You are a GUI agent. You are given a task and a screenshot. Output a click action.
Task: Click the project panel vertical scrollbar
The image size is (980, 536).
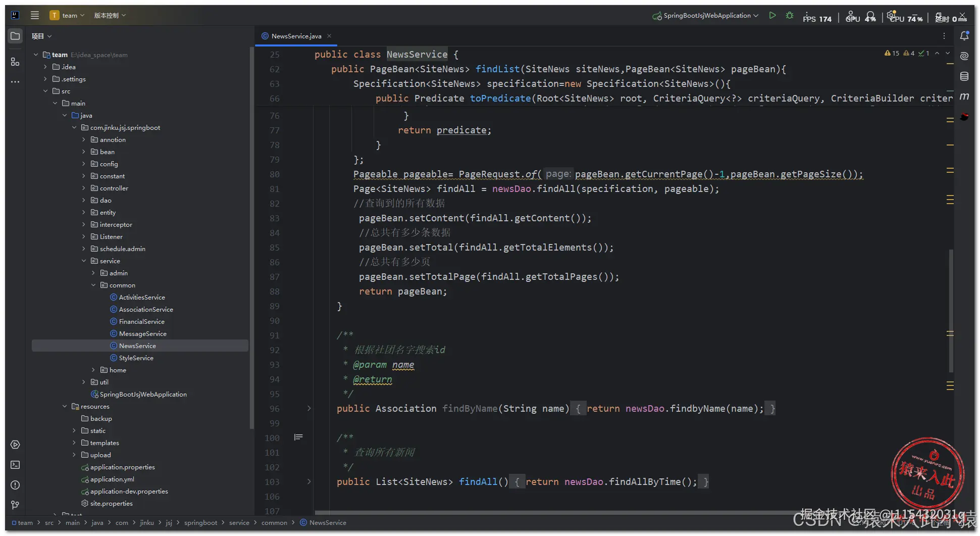tap(251, 237)
